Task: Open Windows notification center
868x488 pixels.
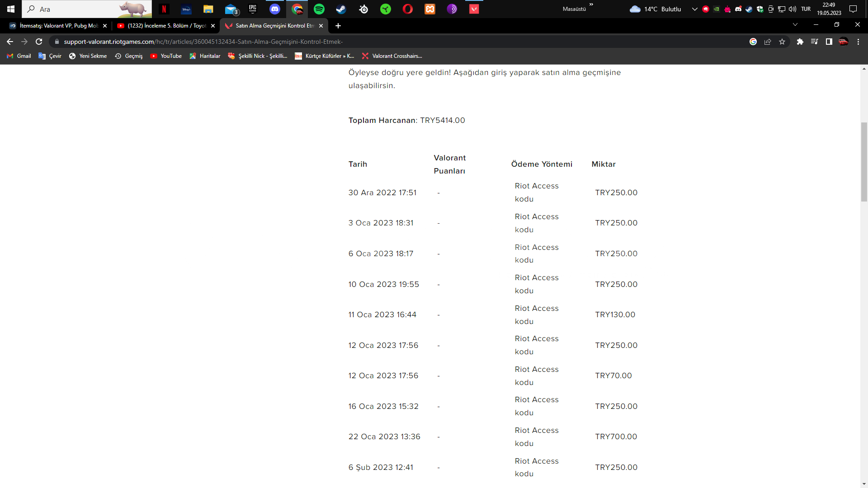Action: pyautogui.click(x=853, y=9)
